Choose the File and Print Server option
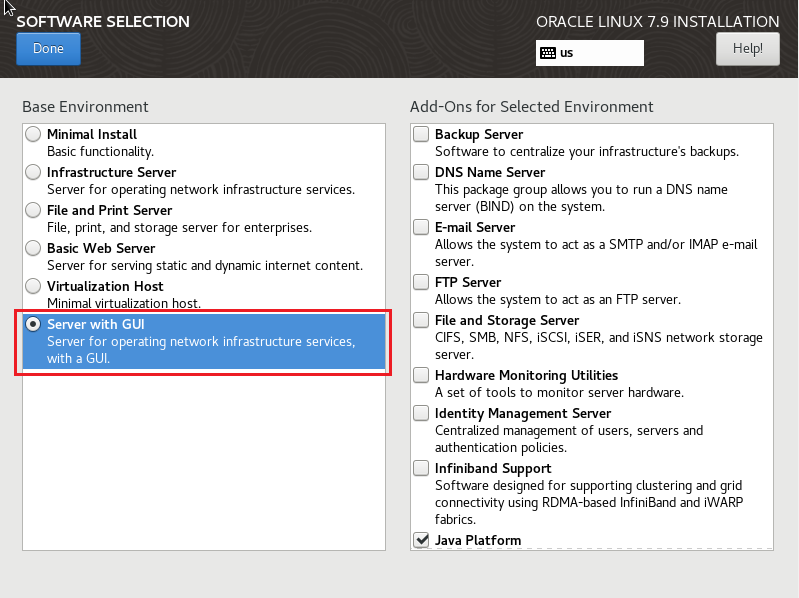Image resolution: width=799 pixels, height=598 pixels. tap(33, 210)
